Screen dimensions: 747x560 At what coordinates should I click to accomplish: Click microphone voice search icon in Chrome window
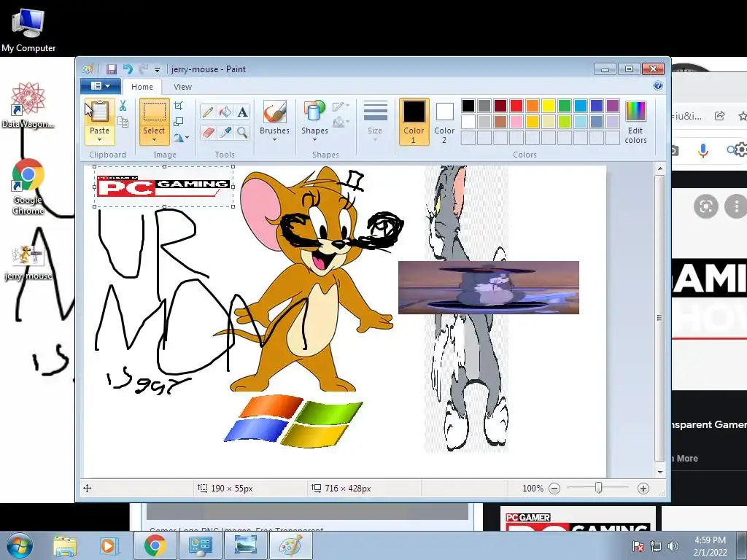click(x=703, y=150)
